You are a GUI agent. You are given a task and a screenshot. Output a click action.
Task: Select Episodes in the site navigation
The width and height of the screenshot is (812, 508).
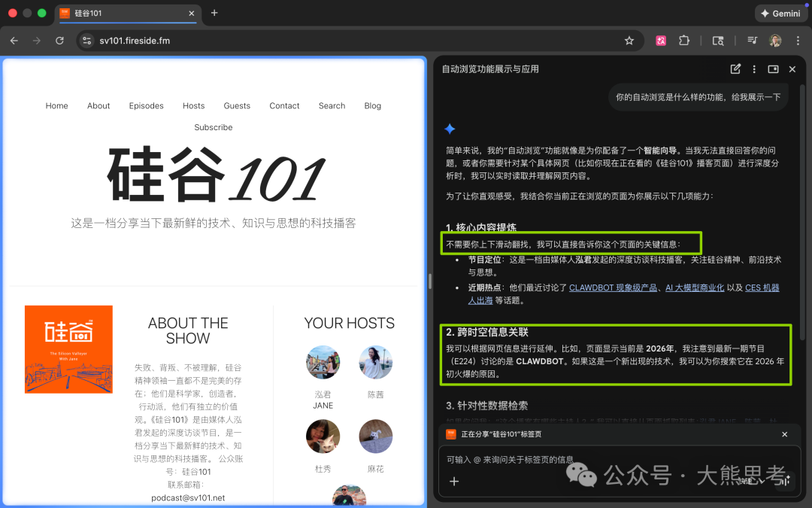146,105
